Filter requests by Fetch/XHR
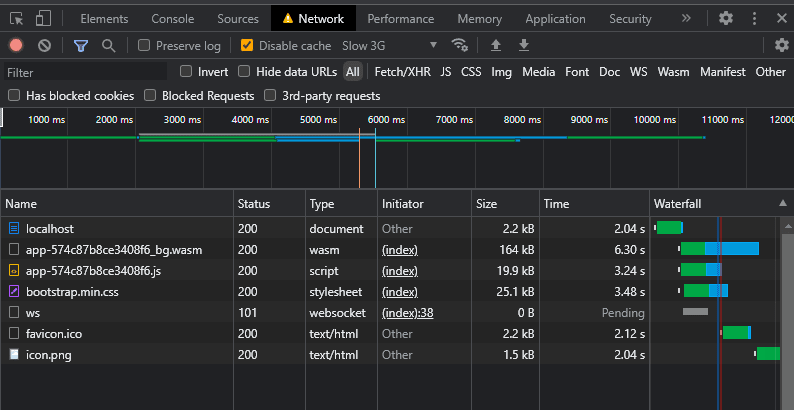This screenshot has height=410, width=794. 403,72
